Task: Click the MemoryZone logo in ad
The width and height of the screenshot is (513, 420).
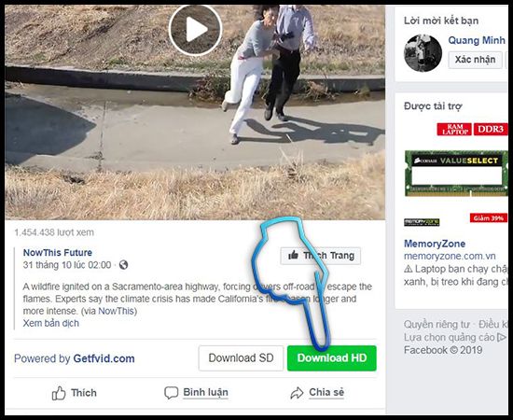Action: 422,222
